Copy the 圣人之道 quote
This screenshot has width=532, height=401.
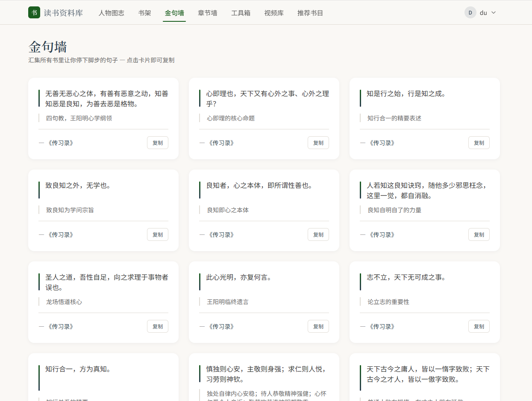point(158,326)
